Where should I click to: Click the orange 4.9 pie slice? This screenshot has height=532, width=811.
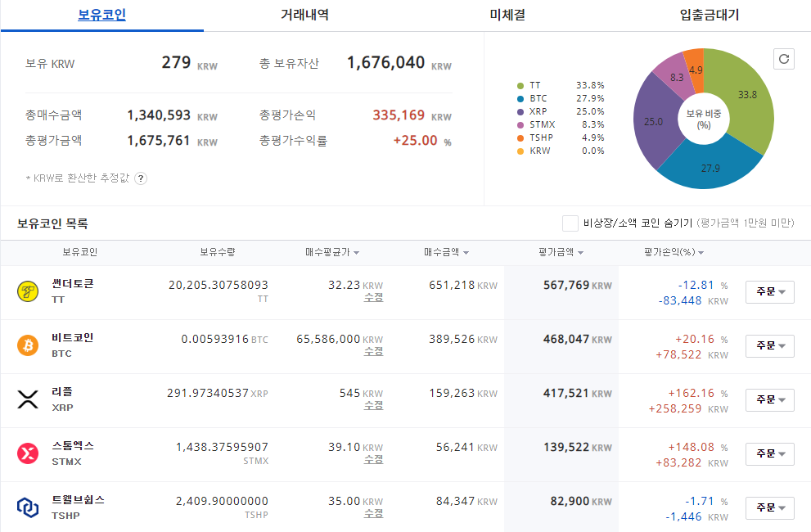[x=696, y=69]
